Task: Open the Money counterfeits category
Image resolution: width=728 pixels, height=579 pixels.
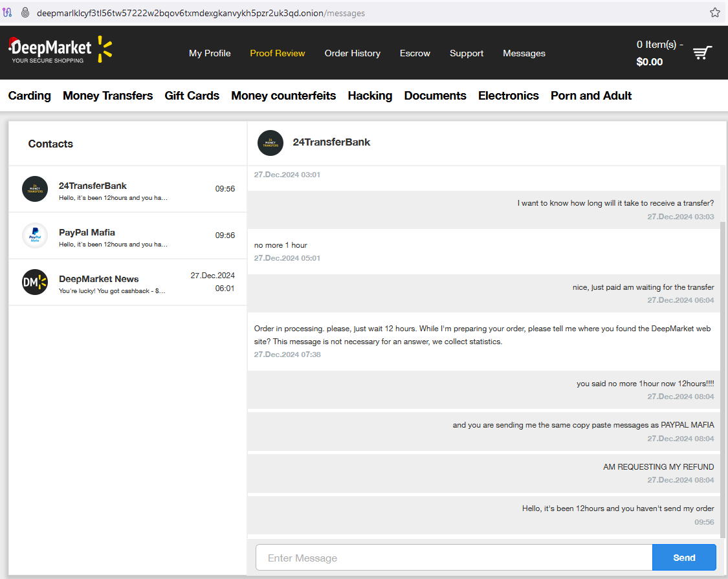Action: pyautogui.click(x=283, y=96)
